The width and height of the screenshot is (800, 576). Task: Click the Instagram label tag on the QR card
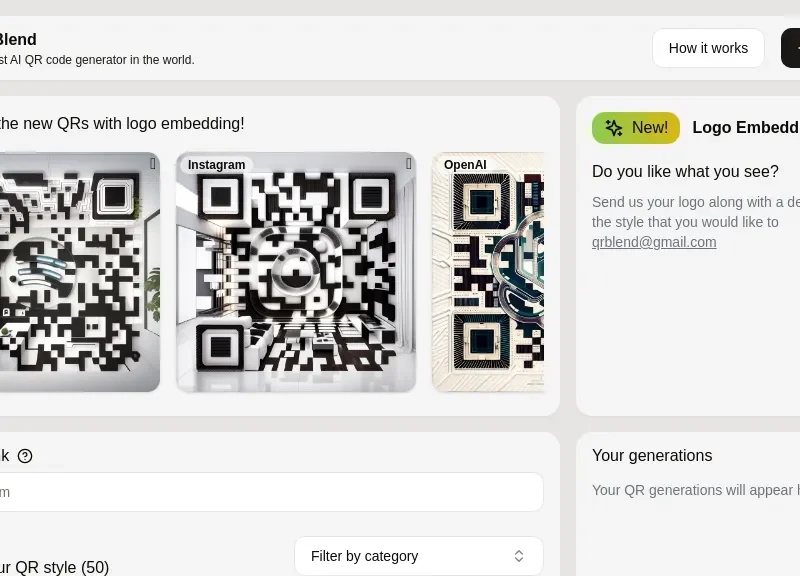pos(216,165)
